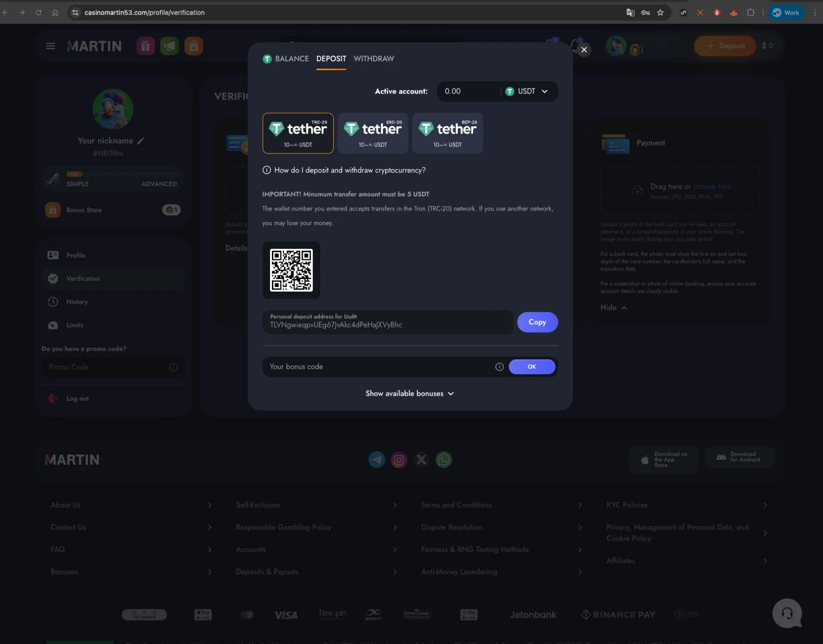
Task: Open Terms and Conditions footer link
Action: tap(502, 505)
